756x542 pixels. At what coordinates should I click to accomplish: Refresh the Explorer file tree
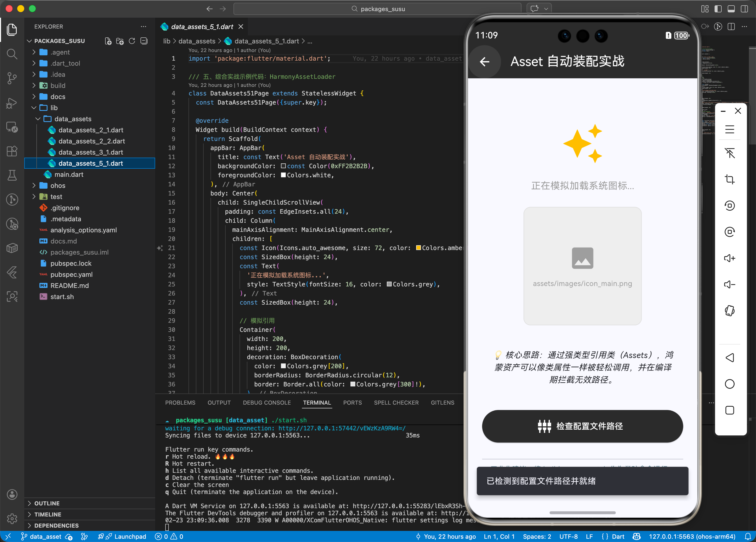point(132,41)
